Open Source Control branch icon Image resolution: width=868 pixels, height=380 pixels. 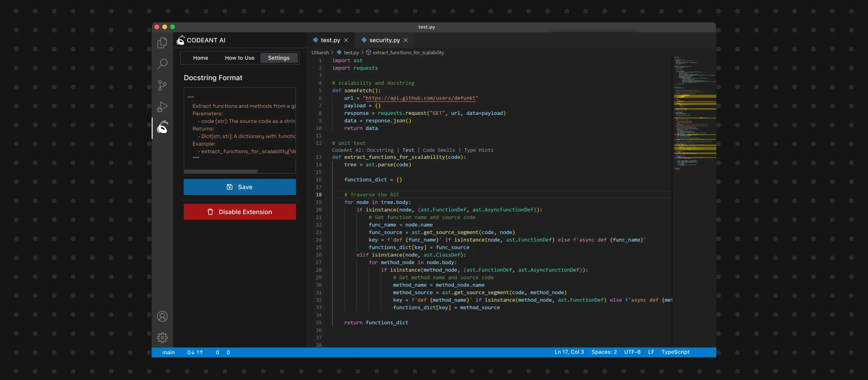[x=162, y=85]
